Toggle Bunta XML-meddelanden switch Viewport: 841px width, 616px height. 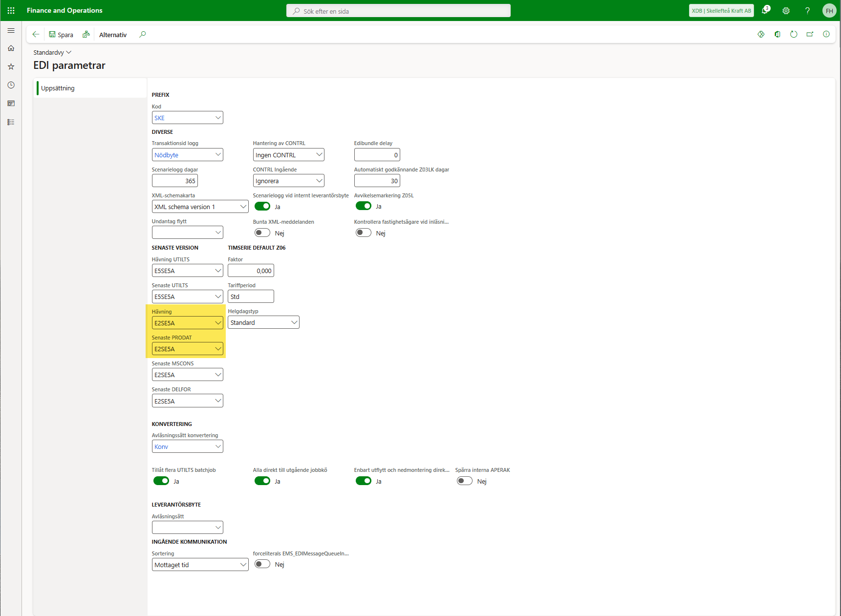tap(262, 233)
